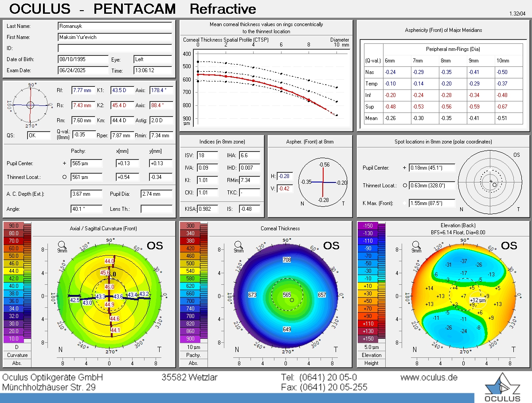The image size is (532, 403).
Task: Click the Astig field showing 2.0 D
Action: tap(161, 120)
